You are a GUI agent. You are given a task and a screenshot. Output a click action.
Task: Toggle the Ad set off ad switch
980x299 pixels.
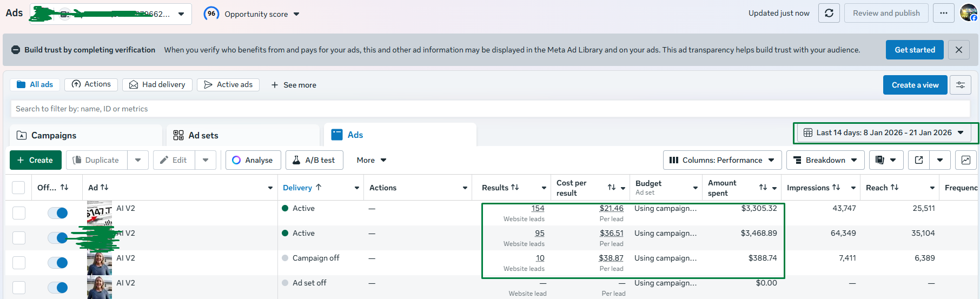pos(58,288)
